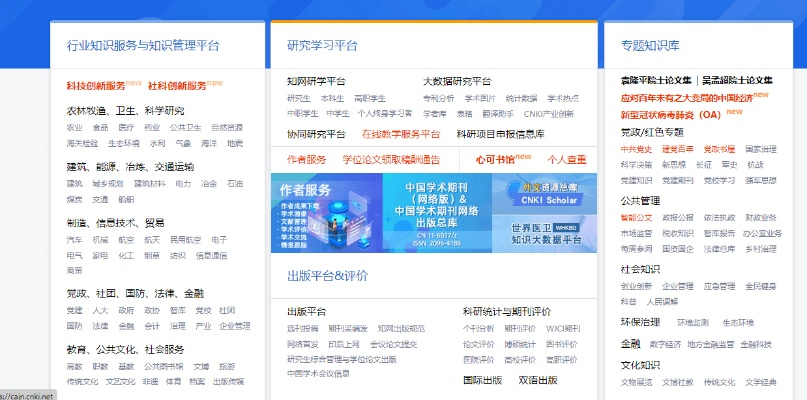Click 文物展览 link
The width and height of the screenshot is (807, 400).
[636, 382]
